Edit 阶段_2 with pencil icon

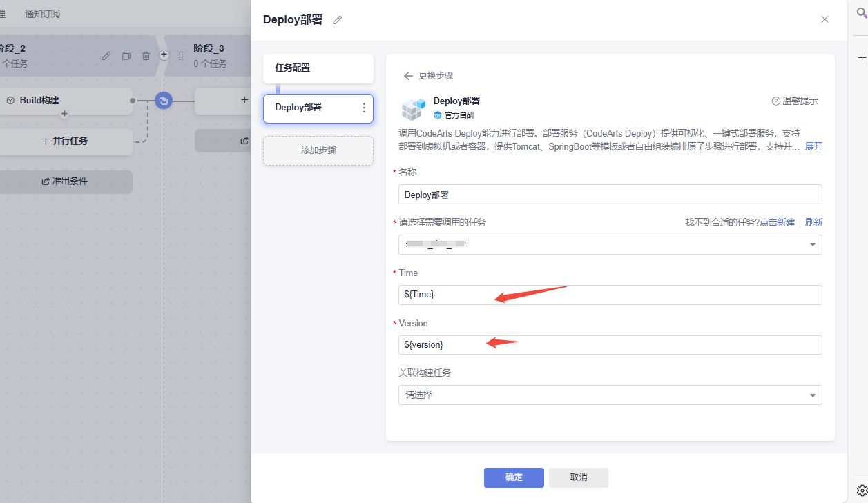tap(106, 56)
